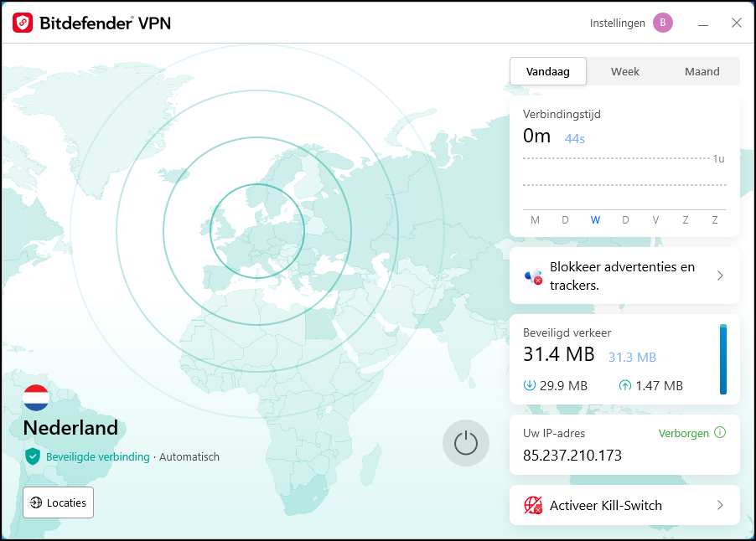This screenshot has width=756, height=541.
Task: Select the highlighted W weekday in chart
Action: (x=595, y=219)
